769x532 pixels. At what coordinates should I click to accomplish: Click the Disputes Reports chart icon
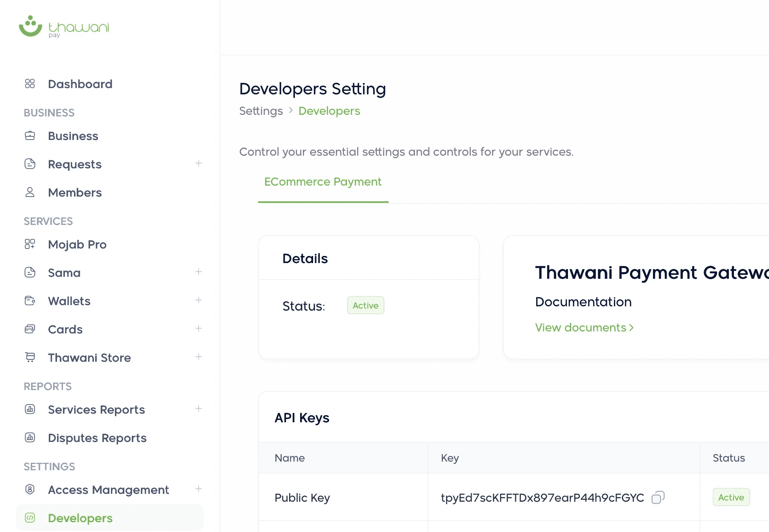click(30, 438)
